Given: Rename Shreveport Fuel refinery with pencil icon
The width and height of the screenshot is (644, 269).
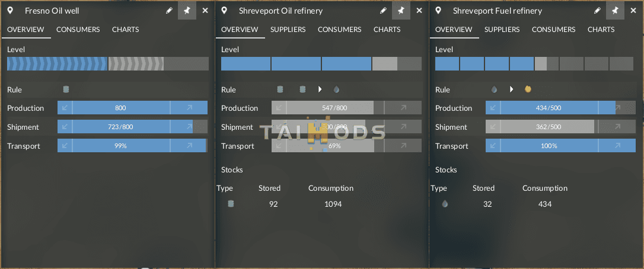Looking at the screenshot, I should (597, 11).
